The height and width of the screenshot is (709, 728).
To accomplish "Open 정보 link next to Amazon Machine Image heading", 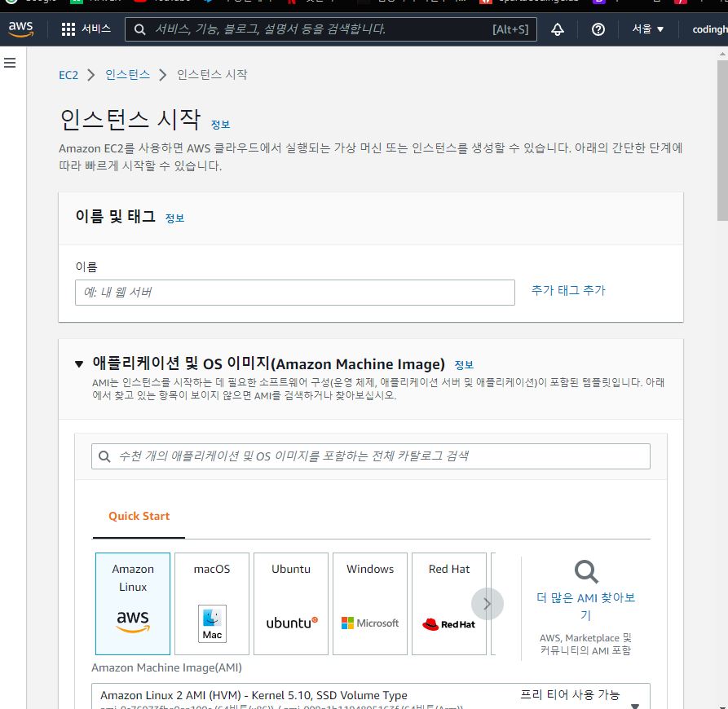I will pyautogui.click(x=464, y=365).
